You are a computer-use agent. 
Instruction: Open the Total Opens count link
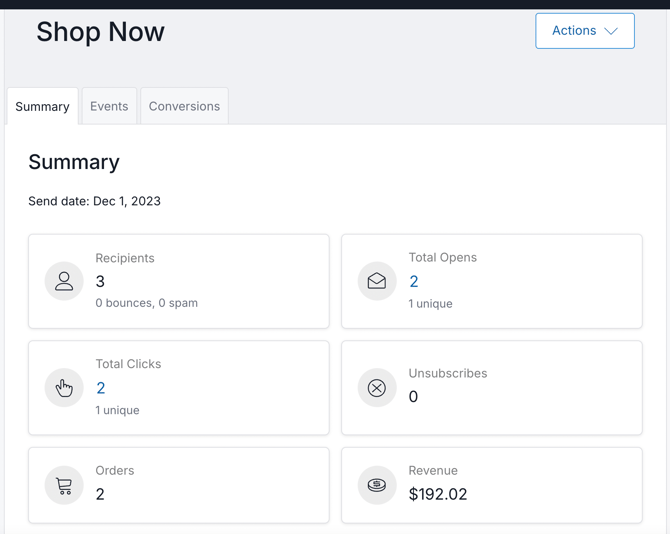coord(414,281)
